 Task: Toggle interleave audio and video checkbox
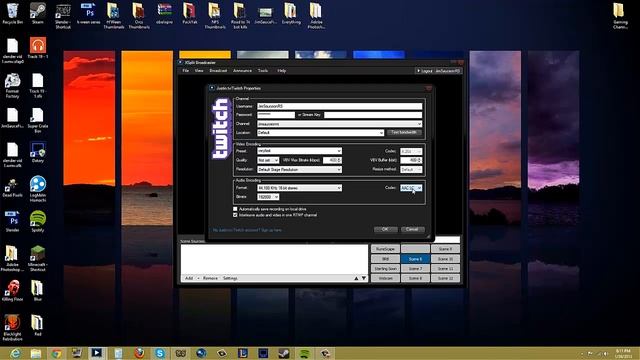(235, 215)
